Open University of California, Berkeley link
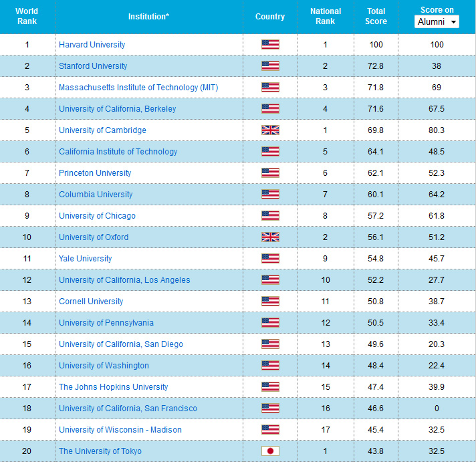Screen dimensions: 476x462 (x=118, y=109)
